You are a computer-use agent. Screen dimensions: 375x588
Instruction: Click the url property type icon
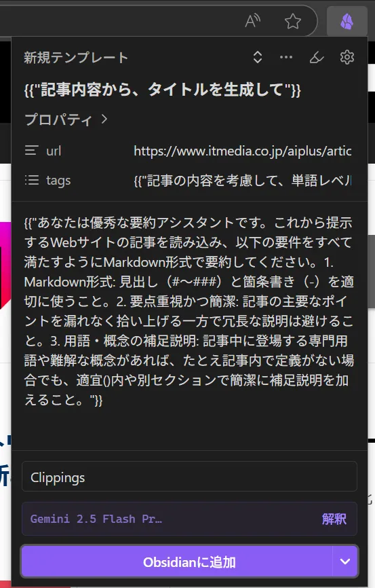click(32, 151)
